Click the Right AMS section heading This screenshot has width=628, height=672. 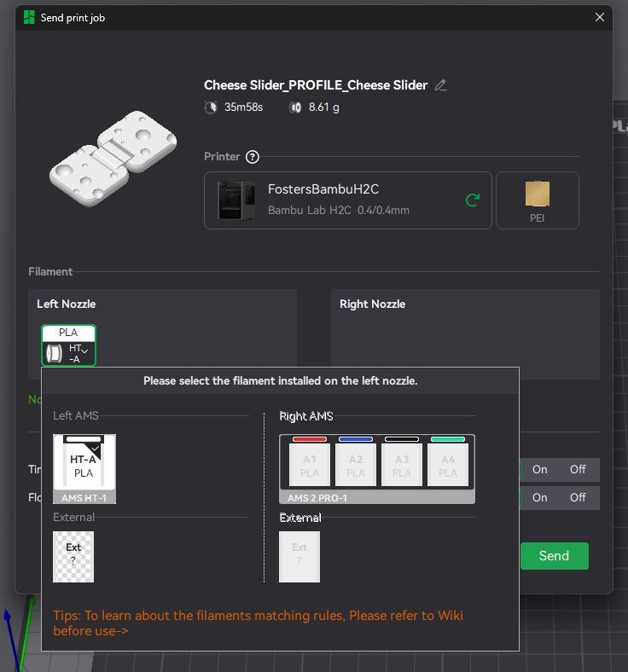(306, 416)
